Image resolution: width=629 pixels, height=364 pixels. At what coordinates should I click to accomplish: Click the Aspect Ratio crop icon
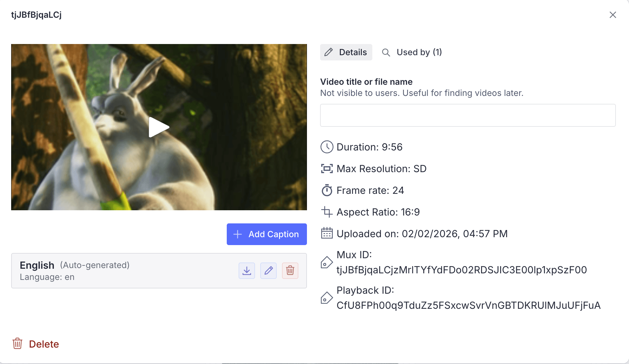coord(327,212)
